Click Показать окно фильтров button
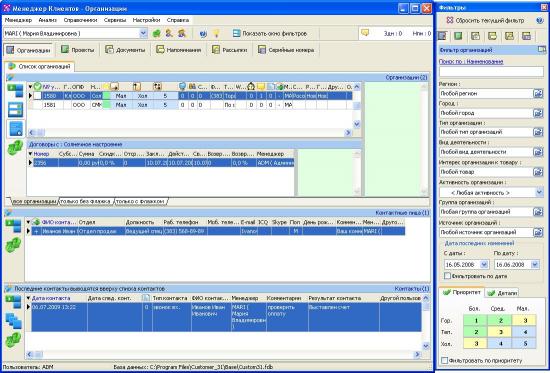This screenshot has width=550, height=373. pyautogui.click(x=270, y=33)
